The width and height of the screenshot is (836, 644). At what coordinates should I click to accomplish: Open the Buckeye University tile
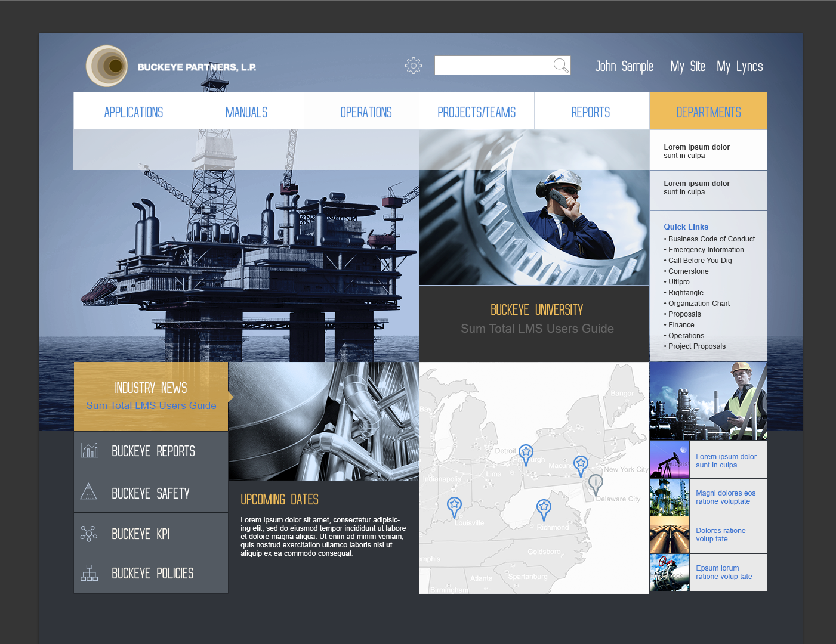[x=534, y=324]
